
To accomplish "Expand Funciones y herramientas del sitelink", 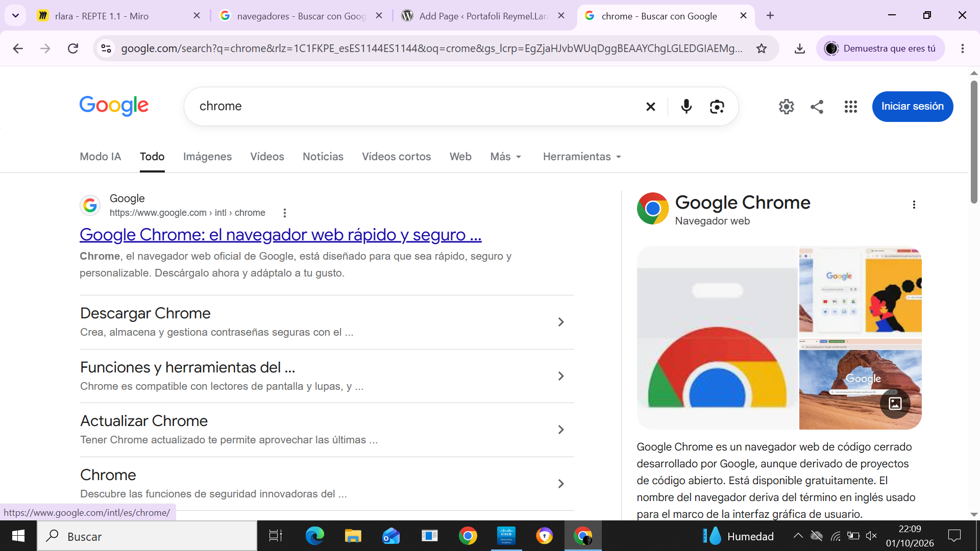I will point(327,376).
